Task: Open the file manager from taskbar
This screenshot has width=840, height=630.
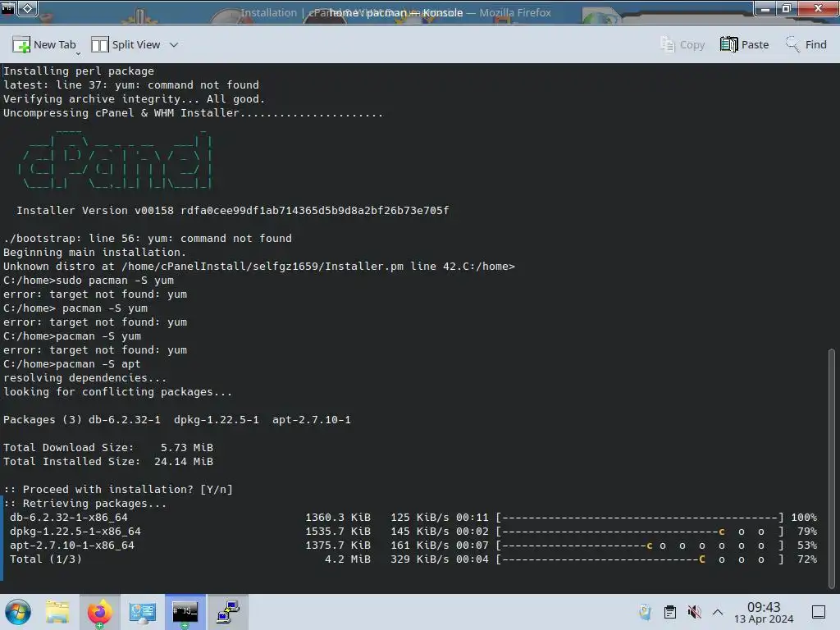Action: point(57,612)
